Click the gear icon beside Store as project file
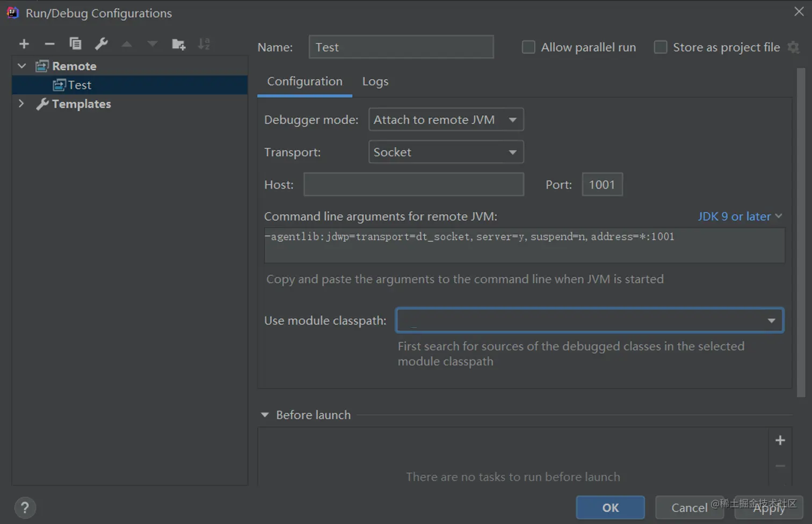Image resolution: width=812 pixels, height=524 pixels. (793, 47)
